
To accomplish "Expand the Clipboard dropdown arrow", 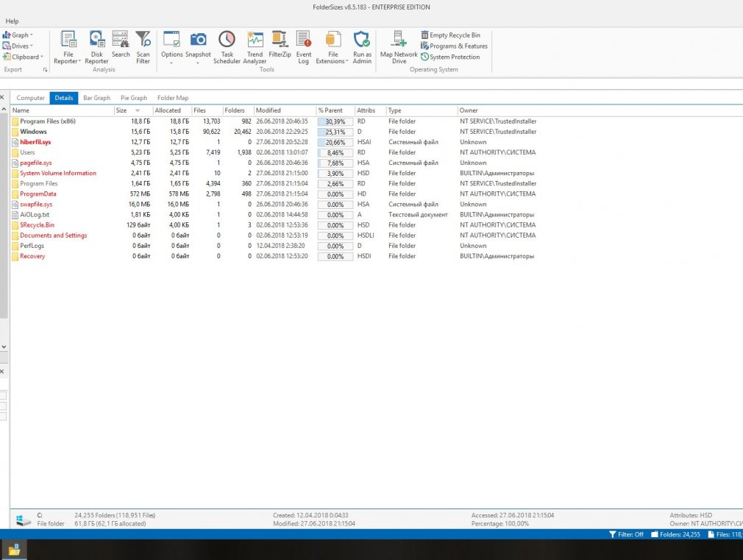I will (42, 57).
